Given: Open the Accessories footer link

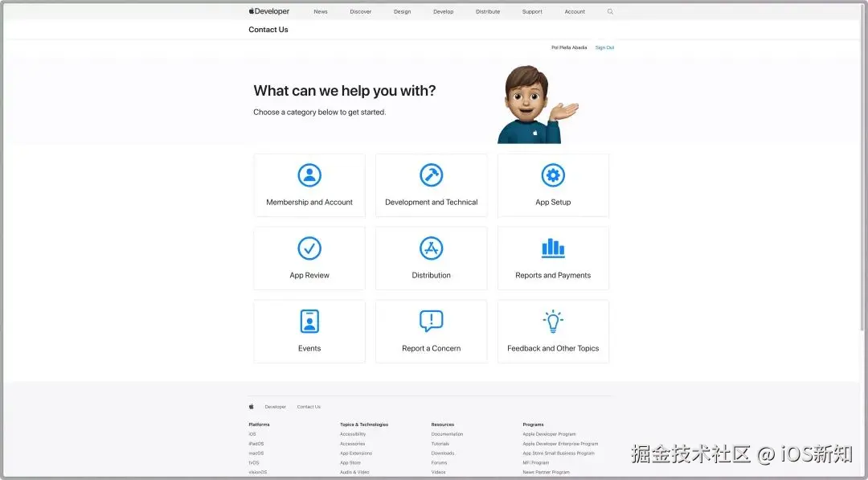Looking at the screenshot, I should click(x=353, y=444).
